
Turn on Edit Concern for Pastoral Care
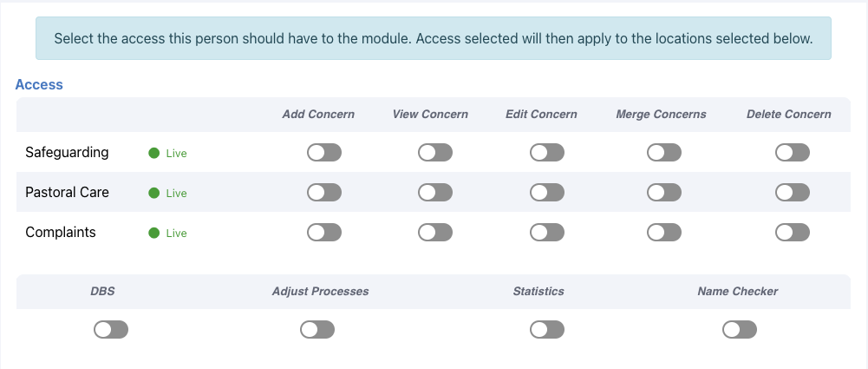(547, 192)
